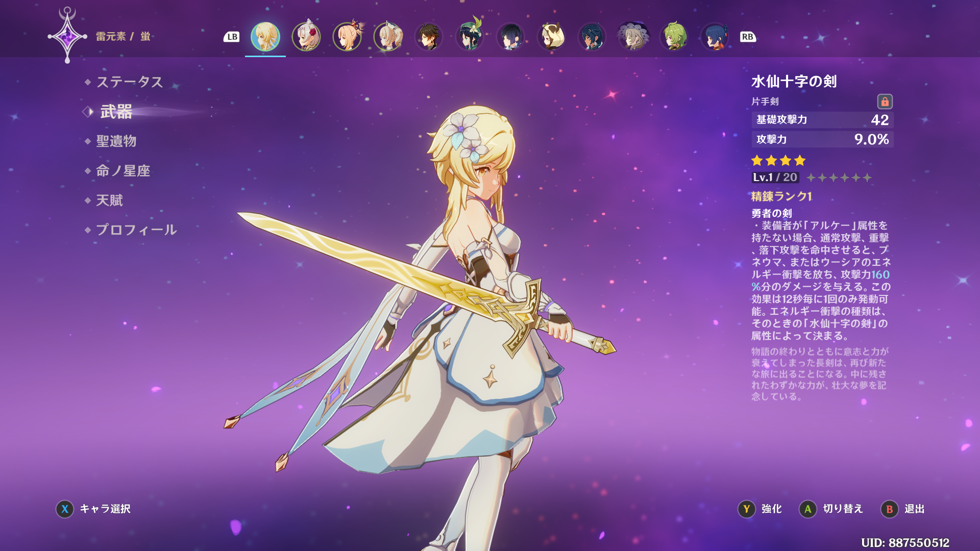Switch to Collei's green-haired portrait
Image resolution: width=980 pixels, height=551 pixels.
click(x=674, y=37)
